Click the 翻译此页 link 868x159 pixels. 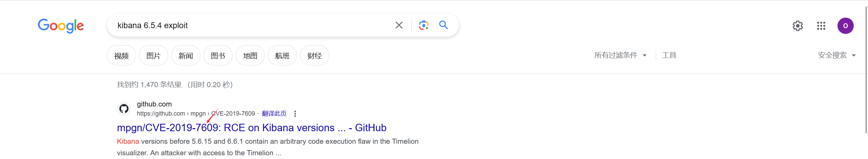[x=274, y=114]
